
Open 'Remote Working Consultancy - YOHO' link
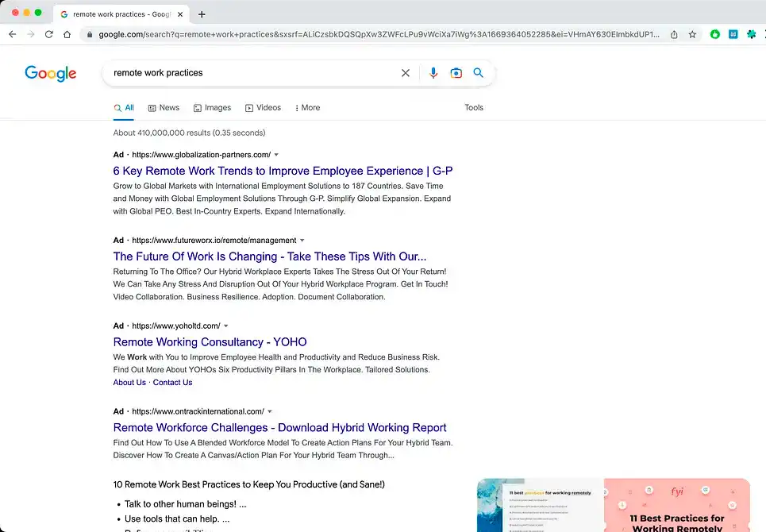click(210, 342)
